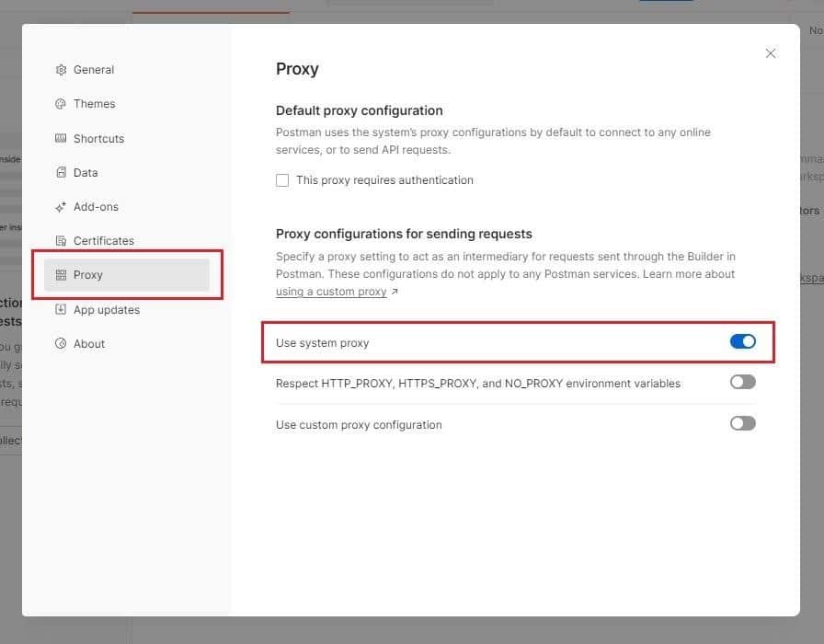Open App updates settings
This screenshot has height=644, width=824.
click(x=107, y=310)
